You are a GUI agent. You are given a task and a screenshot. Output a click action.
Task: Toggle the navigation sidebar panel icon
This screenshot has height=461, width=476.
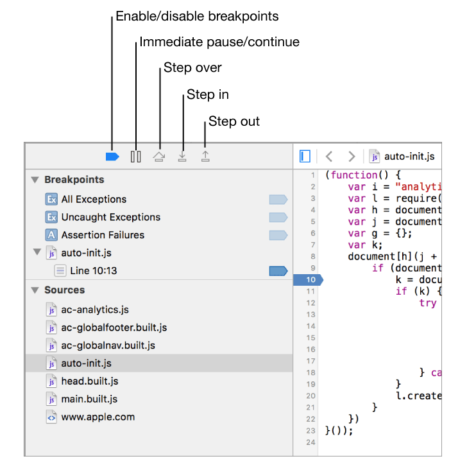(305, 157)
